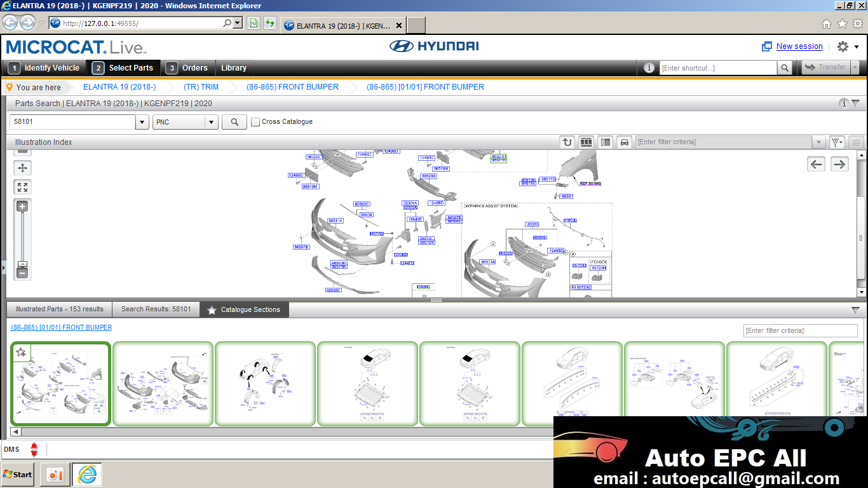Click the filter funnel icon on the toolbar
Viewport: 868px width, 488px height.
pos(836,142)
